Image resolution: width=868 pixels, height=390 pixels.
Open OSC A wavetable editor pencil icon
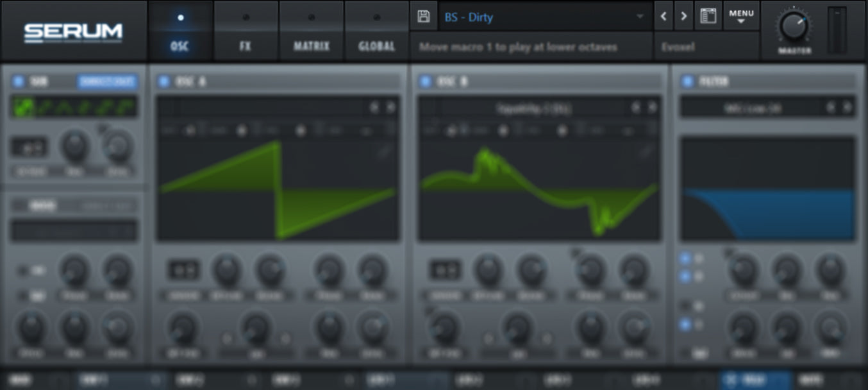384,152
